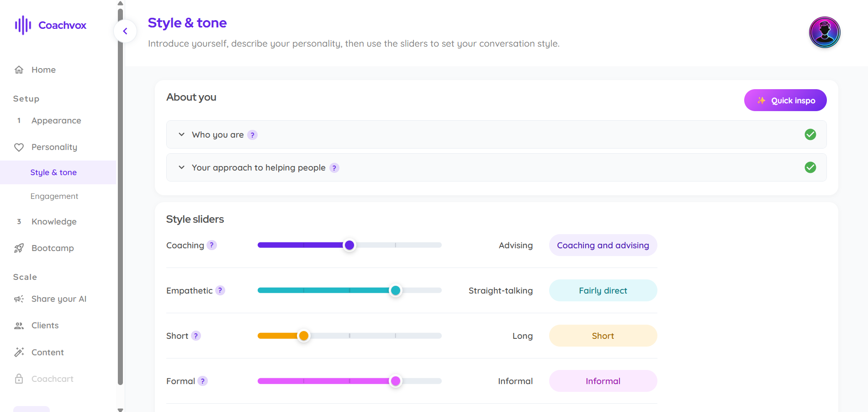Click the sidebar scroll down arrow

(121, 410)
